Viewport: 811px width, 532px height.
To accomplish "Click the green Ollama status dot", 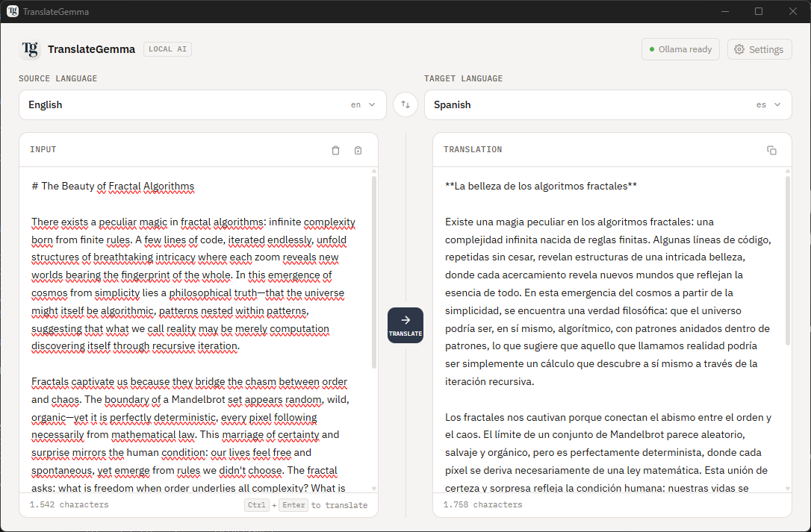I will (x=653, y=49).
